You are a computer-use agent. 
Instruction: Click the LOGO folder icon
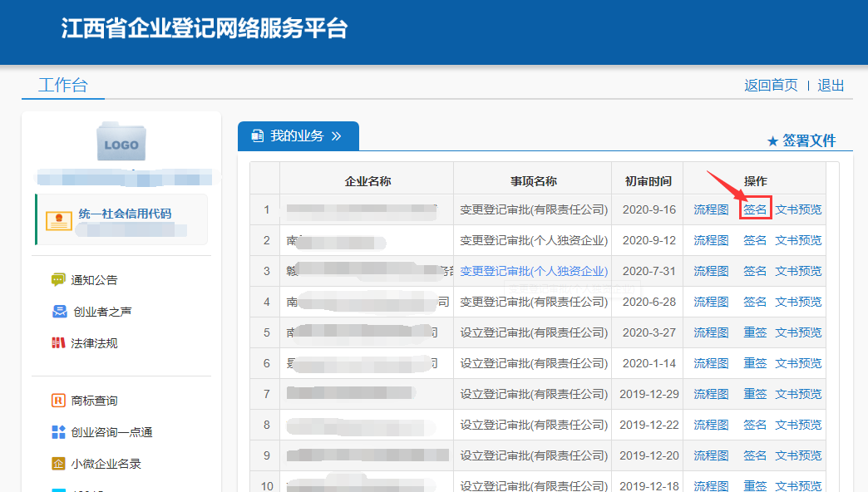(121, 142)
